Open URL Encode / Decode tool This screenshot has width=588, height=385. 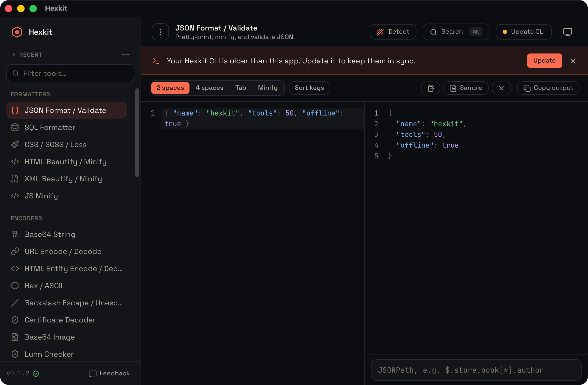tap(67, 251)
